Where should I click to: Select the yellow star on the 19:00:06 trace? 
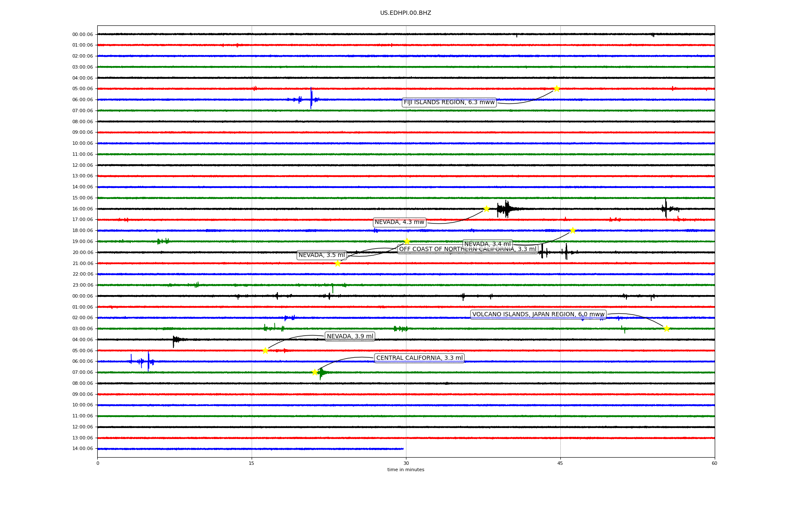coord(407,241)
